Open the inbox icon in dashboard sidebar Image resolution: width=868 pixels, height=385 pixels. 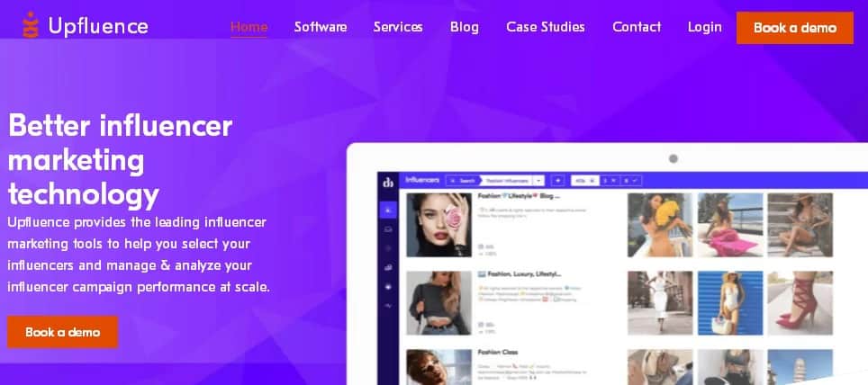[x=388, y=228]
